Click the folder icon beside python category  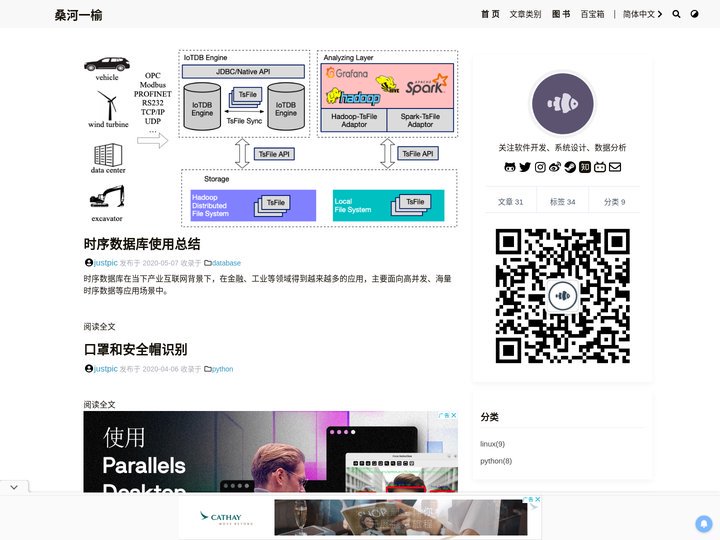pyautogui.click(x=208, y=369)
